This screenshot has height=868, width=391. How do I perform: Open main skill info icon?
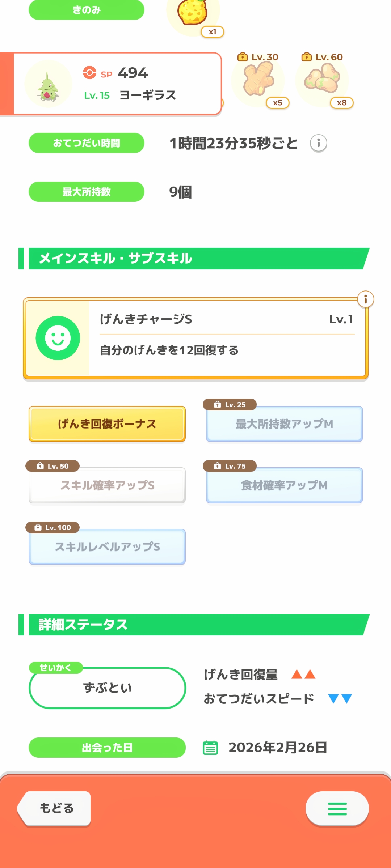[365, 299]
